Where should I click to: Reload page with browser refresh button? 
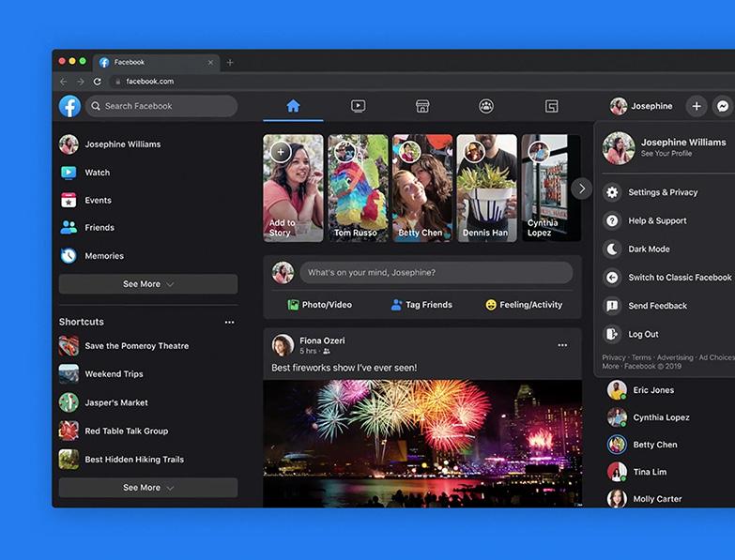(x=97, y=82)
